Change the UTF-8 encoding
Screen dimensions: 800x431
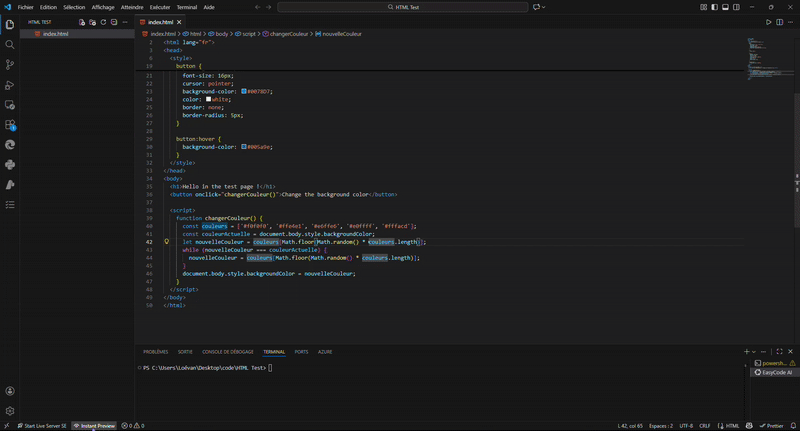[686, 426]
